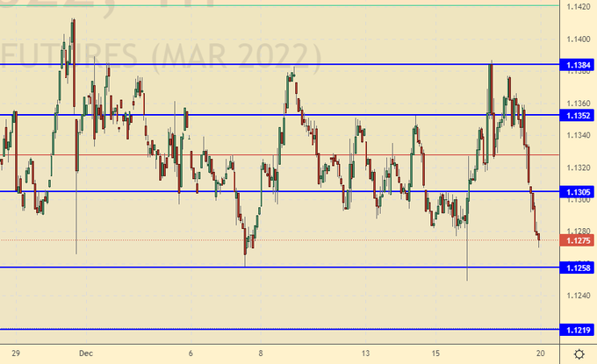Screen dimensions: 597x364
Task: Click the 1.1258 blue price label
Action: [578, 268]
